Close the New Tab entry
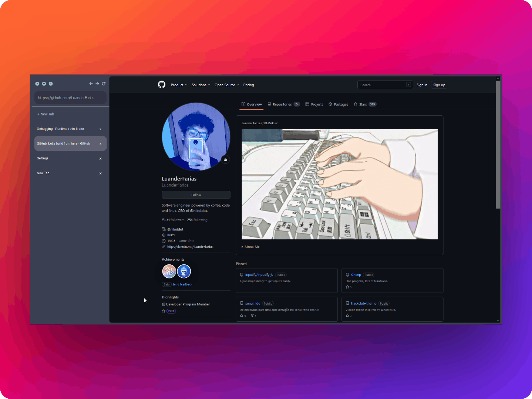This screenshot has width=532, height=399. 100,173
